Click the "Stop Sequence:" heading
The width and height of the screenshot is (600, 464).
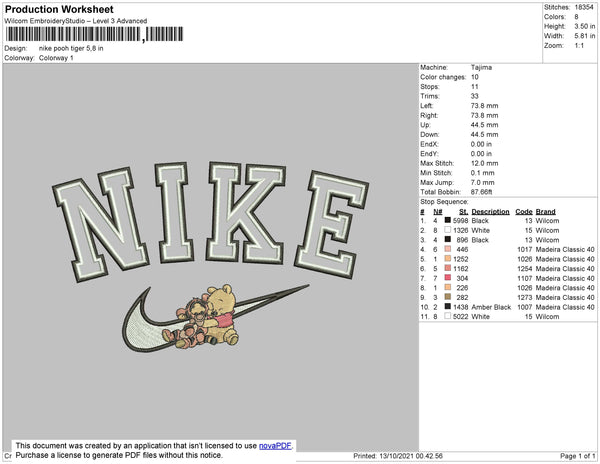tap(444, 202)
